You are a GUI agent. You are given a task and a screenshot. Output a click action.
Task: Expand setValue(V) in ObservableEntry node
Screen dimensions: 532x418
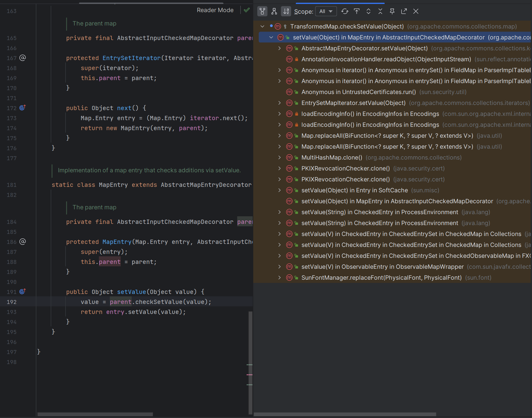coord(280,267)
